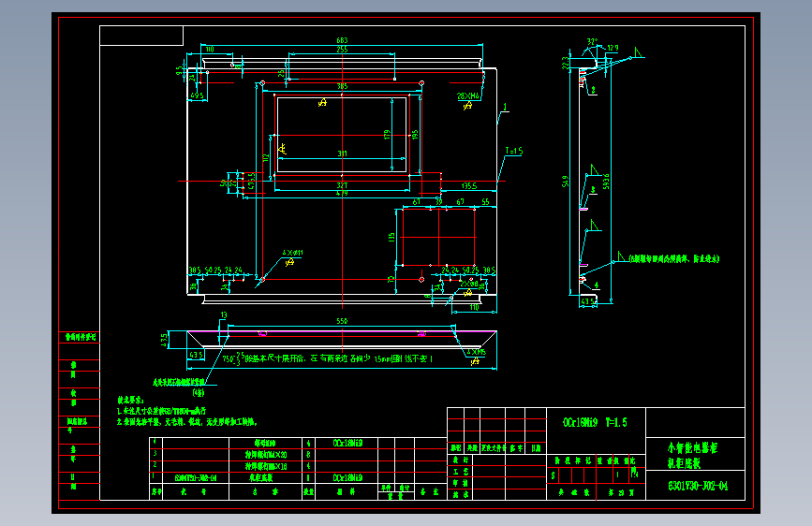
Task: Click the vertical 549 dimension
Action: 565,182
